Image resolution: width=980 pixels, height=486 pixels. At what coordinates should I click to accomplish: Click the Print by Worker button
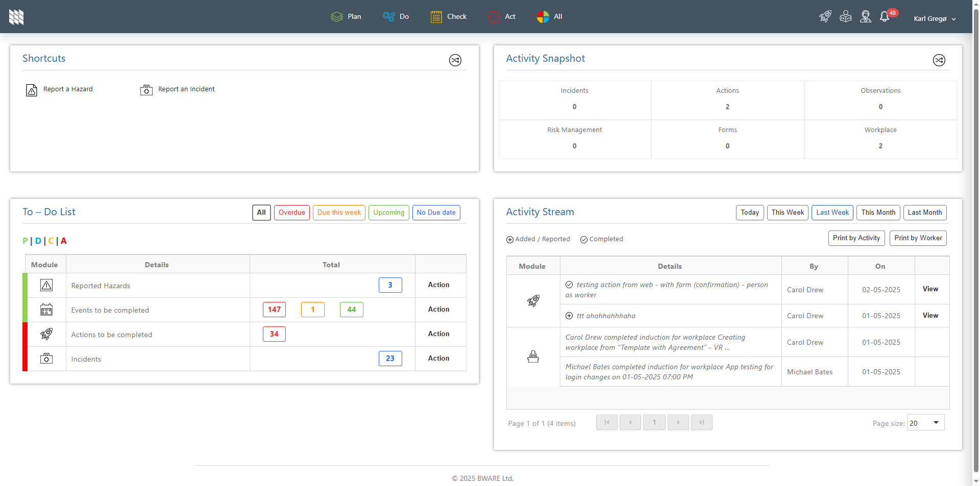[x=918, y=238]
